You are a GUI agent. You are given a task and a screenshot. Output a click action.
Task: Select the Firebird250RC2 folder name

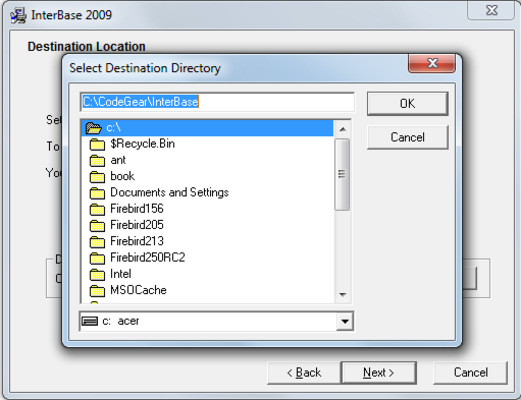(x=147, y=258)
